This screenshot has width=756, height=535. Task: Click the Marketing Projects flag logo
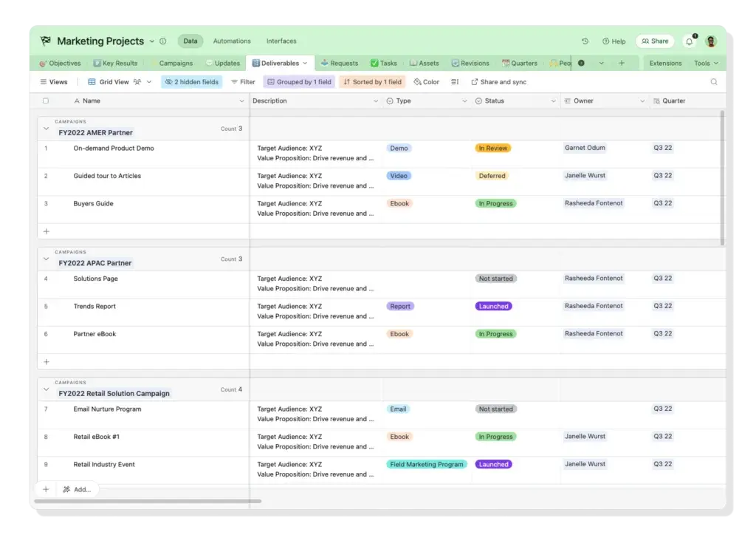(45, 41)
